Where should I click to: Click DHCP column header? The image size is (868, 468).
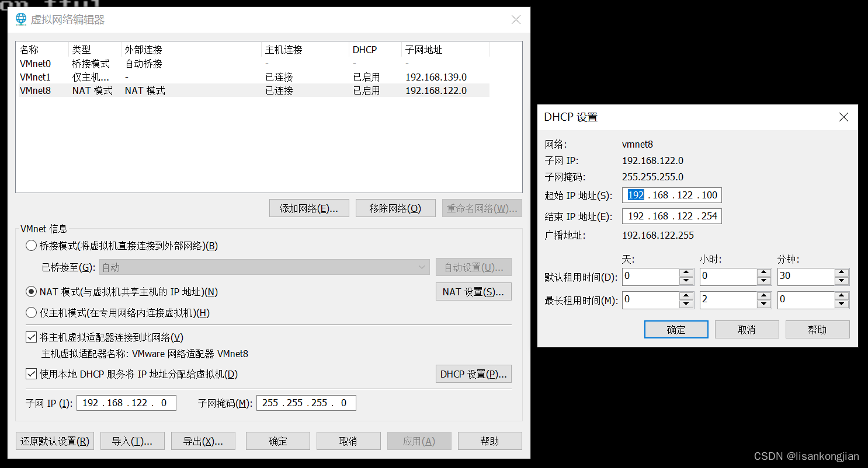375,50
